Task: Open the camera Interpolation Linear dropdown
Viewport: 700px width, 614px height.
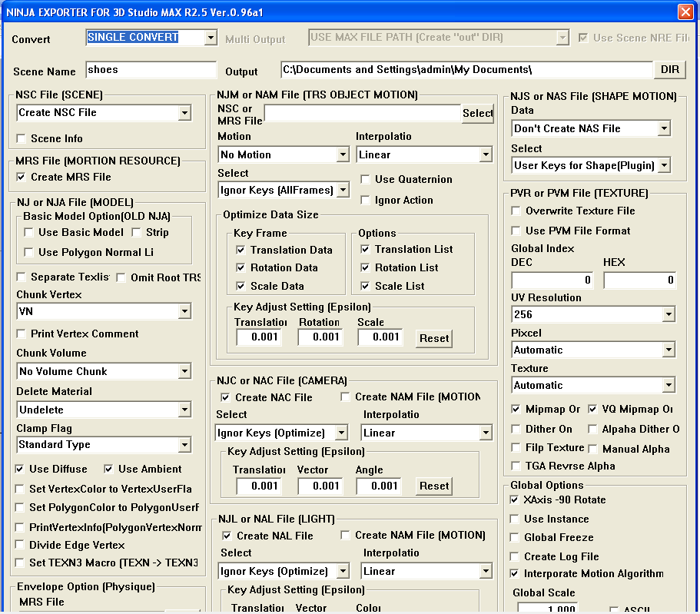Action: coord(426,433)
